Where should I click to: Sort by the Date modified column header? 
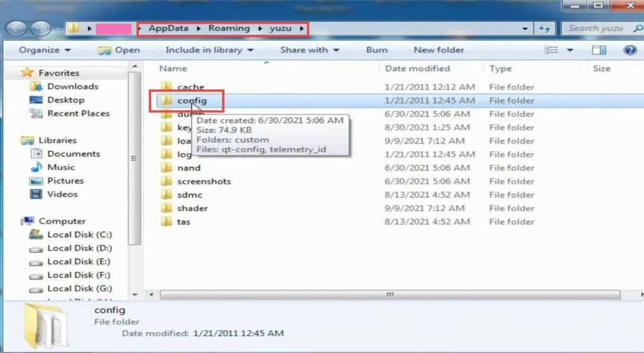click(418, 68)
